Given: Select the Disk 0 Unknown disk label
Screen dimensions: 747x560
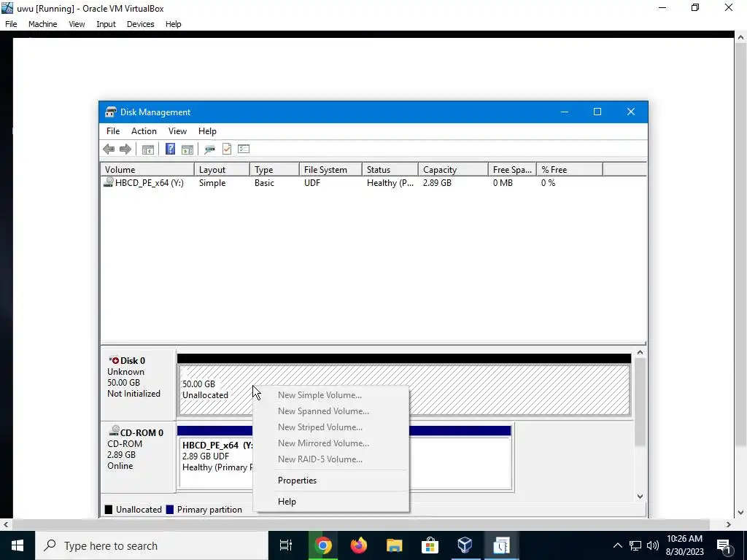Looking at the screenshot, I should (138, 384).
